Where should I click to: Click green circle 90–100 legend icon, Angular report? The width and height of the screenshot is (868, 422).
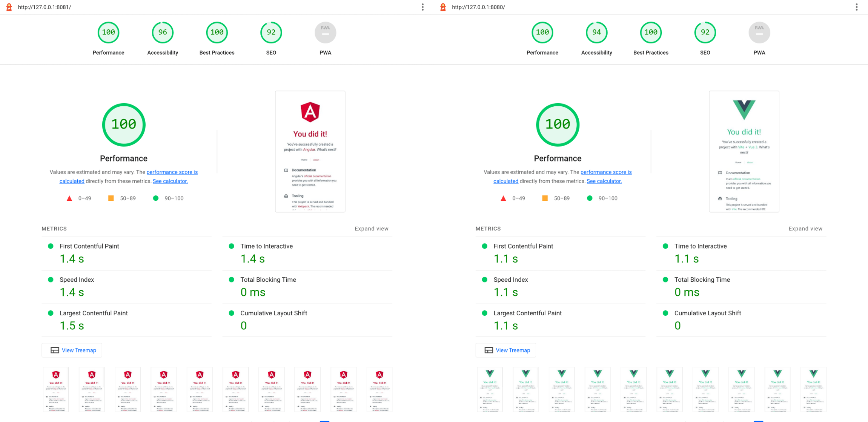coord(156,198)
